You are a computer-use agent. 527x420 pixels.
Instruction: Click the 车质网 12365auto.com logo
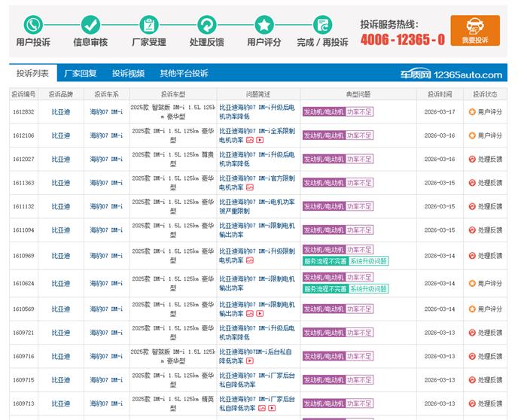point(450,75)
